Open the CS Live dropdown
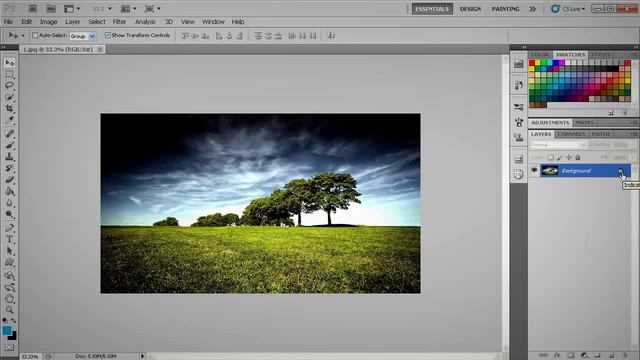This screenshot has height=360, width=640. [x=568, y=9]
